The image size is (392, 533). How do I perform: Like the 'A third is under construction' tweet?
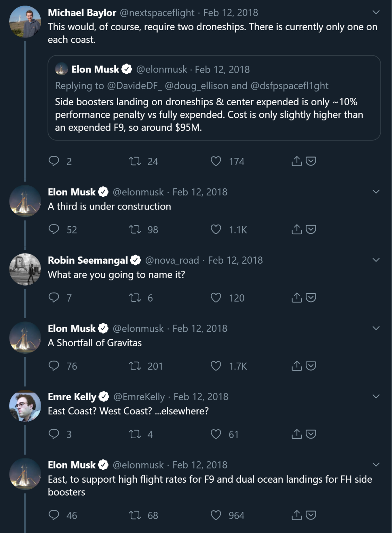coord(216,229)
